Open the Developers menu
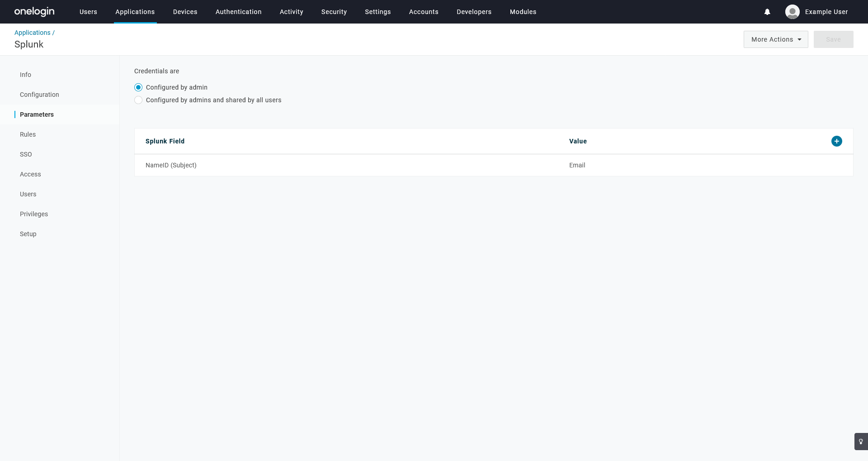The image size is (868, 461). [474, 12]
